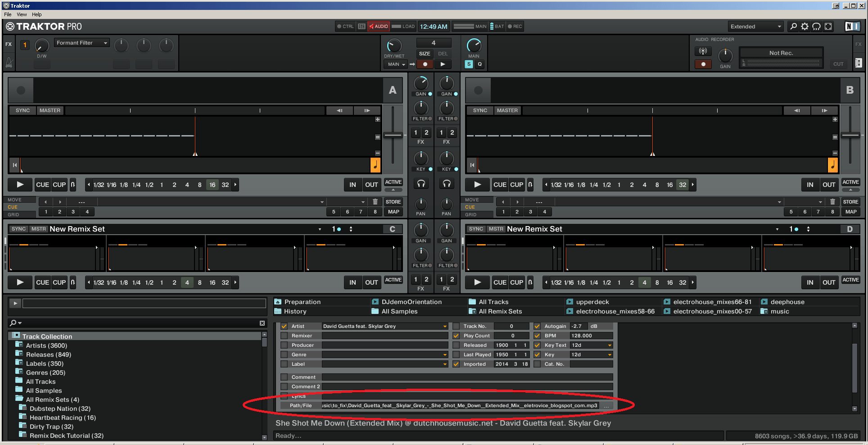868x445 pixels.
Task: Click the loop recorder record button
Action: 425,64
